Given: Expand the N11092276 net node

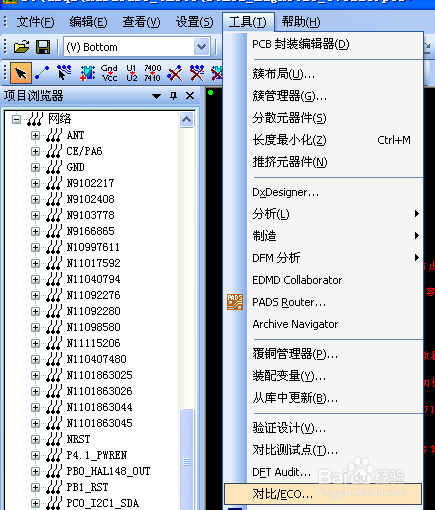Looking at the screenshot, I should pyautogui.click(x=35, y=295).
